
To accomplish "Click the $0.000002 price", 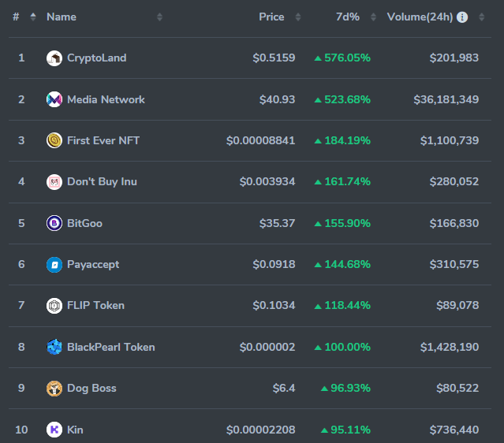I will (267, 347).
